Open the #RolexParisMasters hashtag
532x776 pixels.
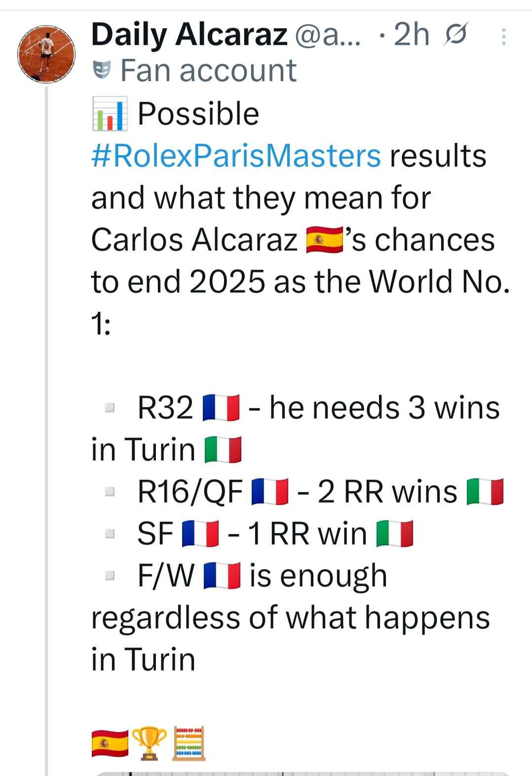pyautogui.click(x=236, y=156)
